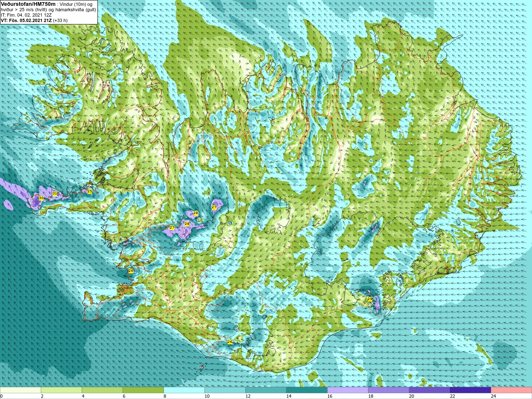Click the legend scale number 12
Screen dimensions: 532x399
tap(248, 397)
